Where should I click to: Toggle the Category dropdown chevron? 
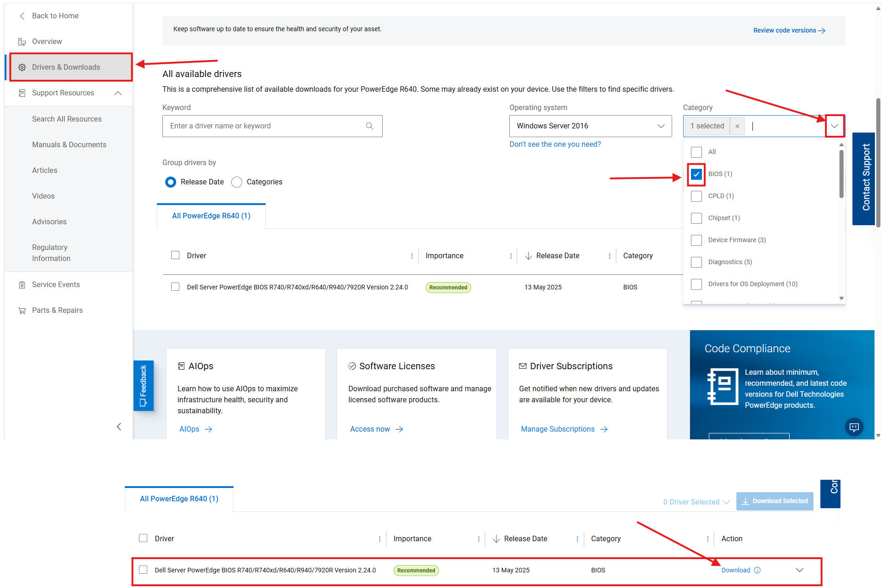[834, 126]
